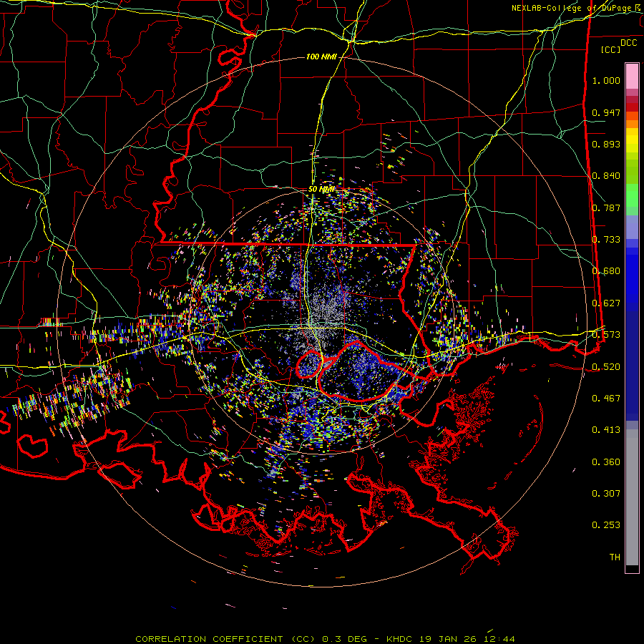Pick the red band of the color bar
Screen dimensions: 644x644
632,107
